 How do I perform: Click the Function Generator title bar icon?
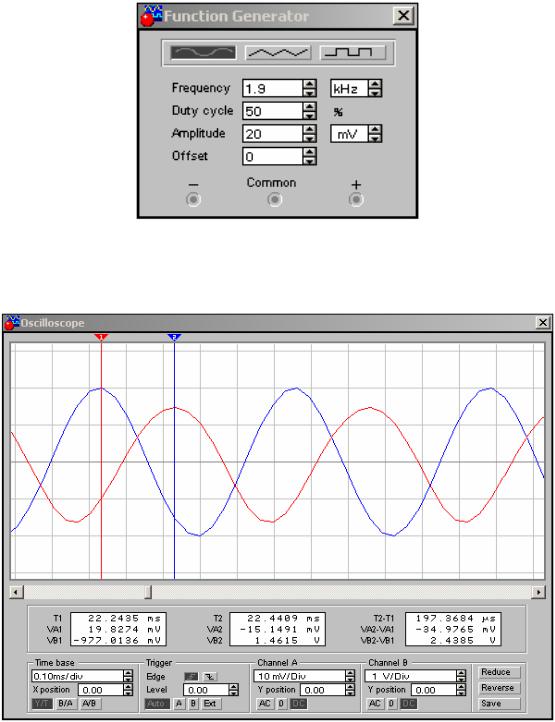click(151, 16)
